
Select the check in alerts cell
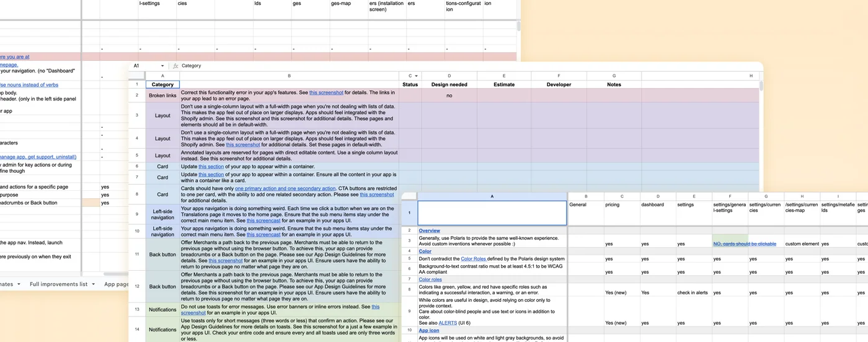[694, 290]
